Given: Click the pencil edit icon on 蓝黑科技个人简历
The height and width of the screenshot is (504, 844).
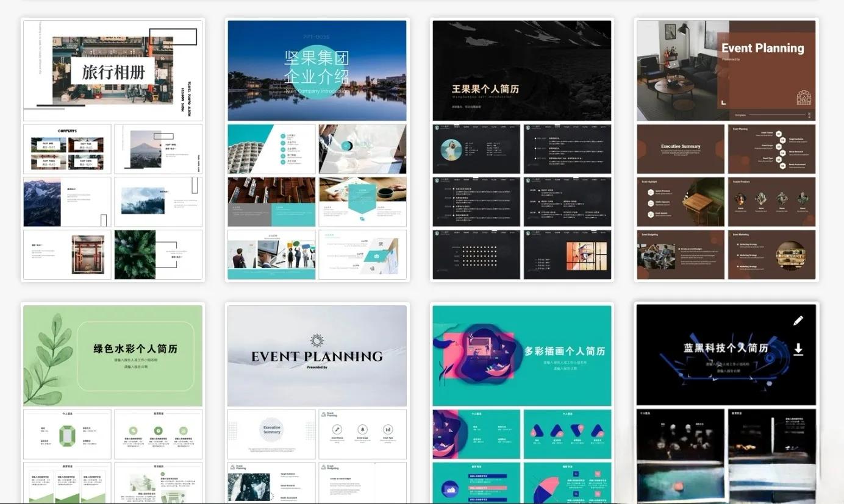Looking at the screenshot, I should pyautogui.click(x=798, y=321).
